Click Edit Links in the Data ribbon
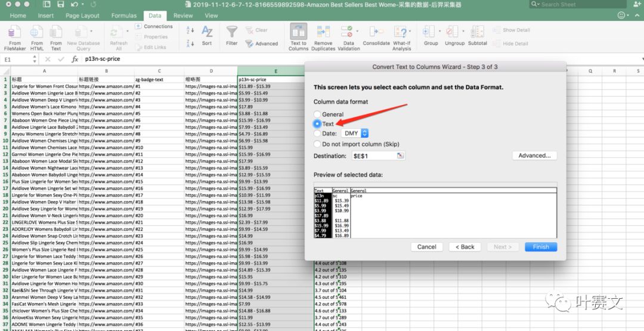 click(150, 47)
